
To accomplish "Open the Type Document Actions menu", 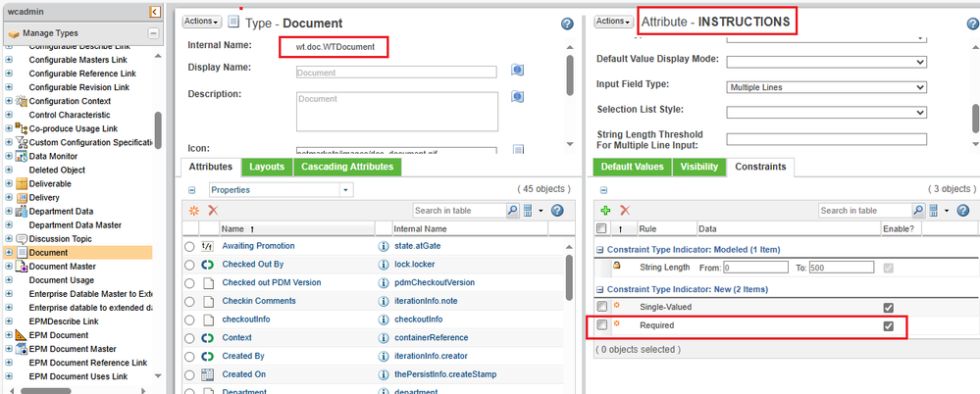I will pyautogui.click(x=202, y=22).
